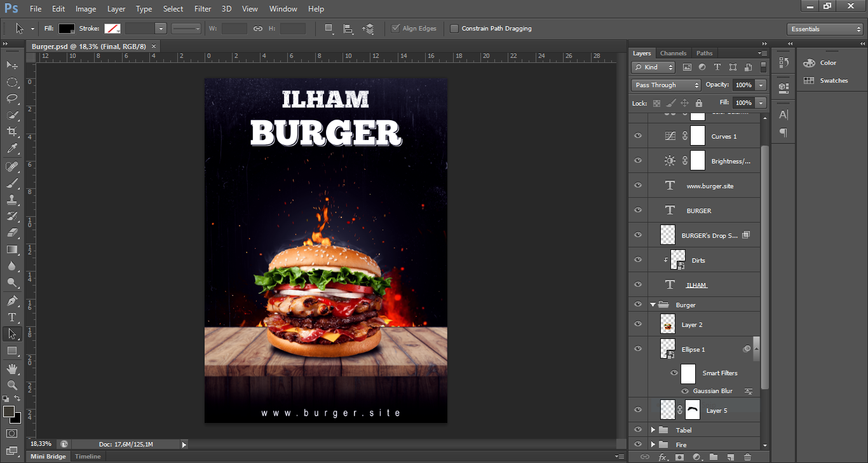This screenshot has width=868, height=463.
Task: Open the Filter menu
Action: click(x=203, y=9)
